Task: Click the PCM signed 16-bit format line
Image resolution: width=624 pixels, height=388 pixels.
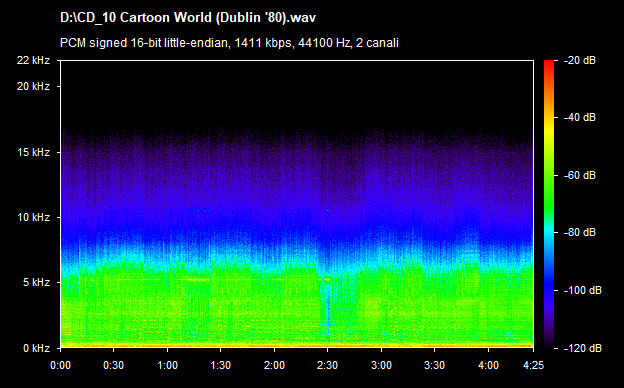Action: tap(229, 43)
